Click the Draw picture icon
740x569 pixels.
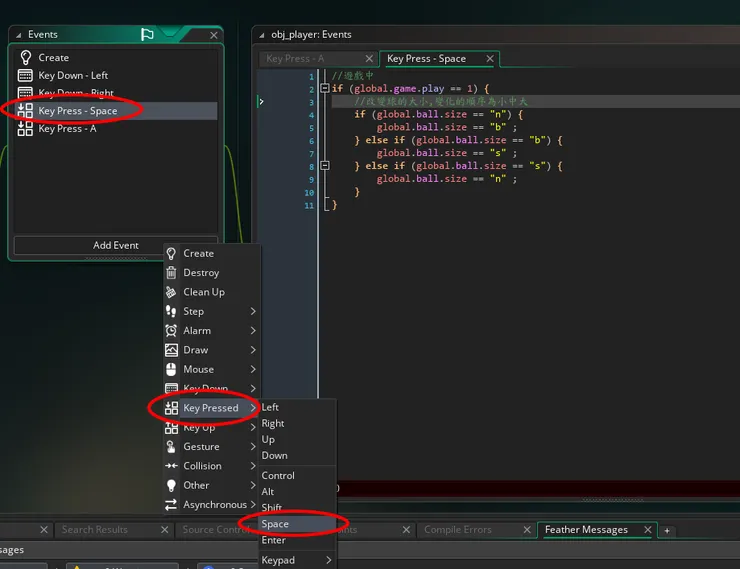coord(171,350)
